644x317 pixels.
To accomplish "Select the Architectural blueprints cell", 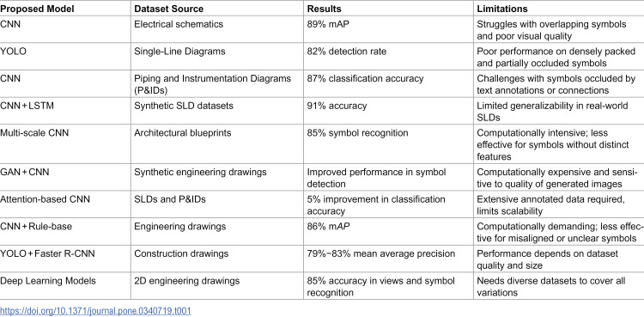I will tap(217, 144).
